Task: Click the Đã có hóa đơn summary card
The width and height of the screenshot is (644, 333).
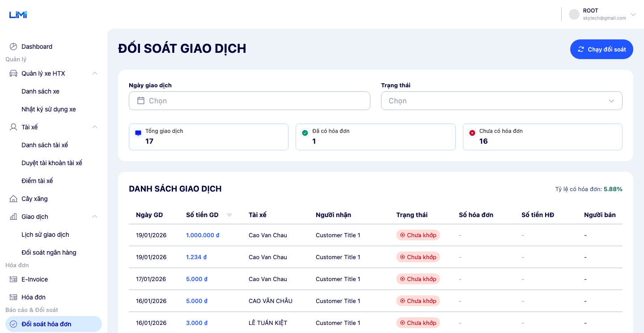Action: 376,137
